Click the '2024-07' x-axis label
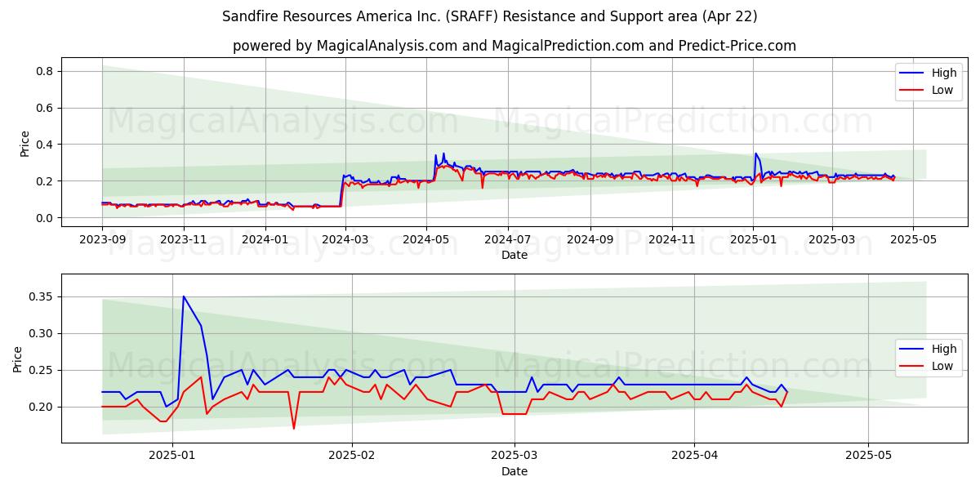980x490 pixels. tap(507, 241)
